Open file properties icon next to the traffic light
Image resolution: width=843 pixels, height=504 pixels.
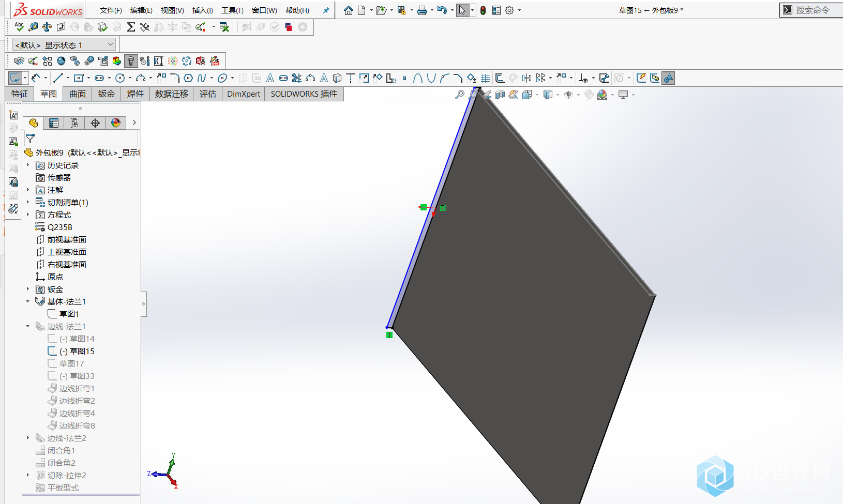click(x=496, y=10)
